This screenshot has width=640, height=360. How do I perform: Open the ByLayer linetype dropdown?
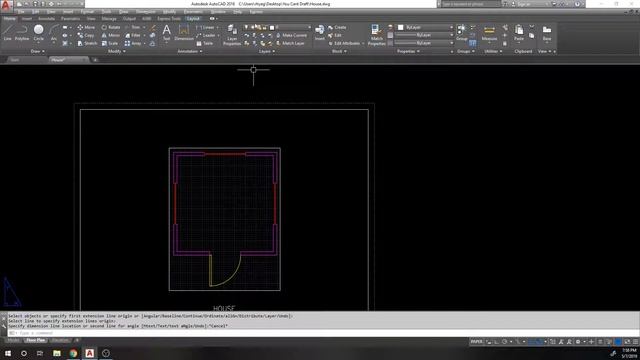tap(425, 43)
